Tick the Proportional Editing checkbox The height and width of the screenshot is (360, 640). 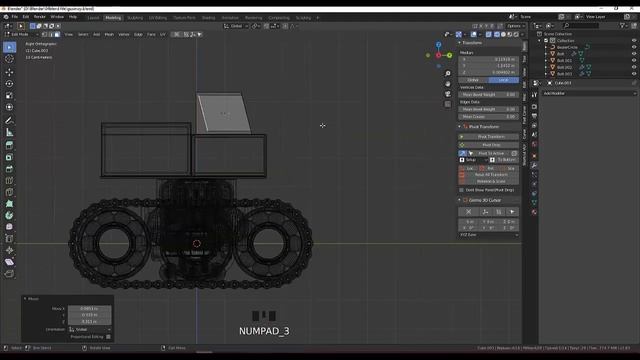(108, 337)
